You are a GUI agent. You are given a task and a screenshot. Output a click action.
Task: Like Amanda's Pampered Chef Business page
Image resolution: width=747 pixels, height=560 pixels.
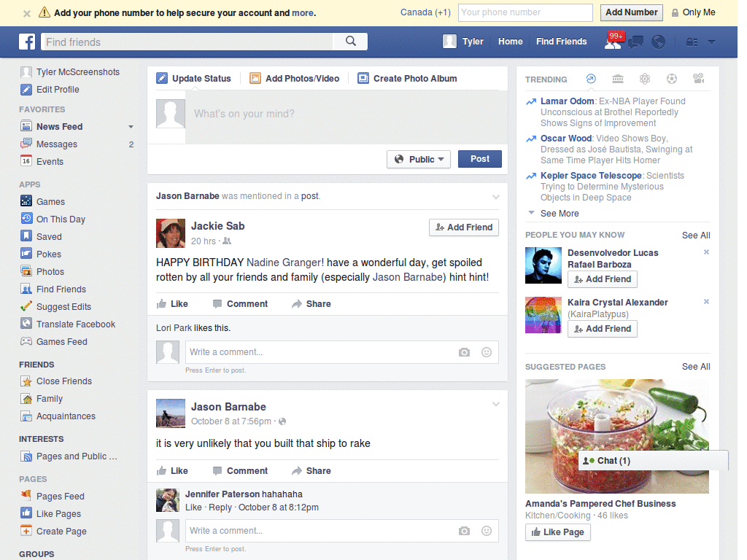coord(558,532)
